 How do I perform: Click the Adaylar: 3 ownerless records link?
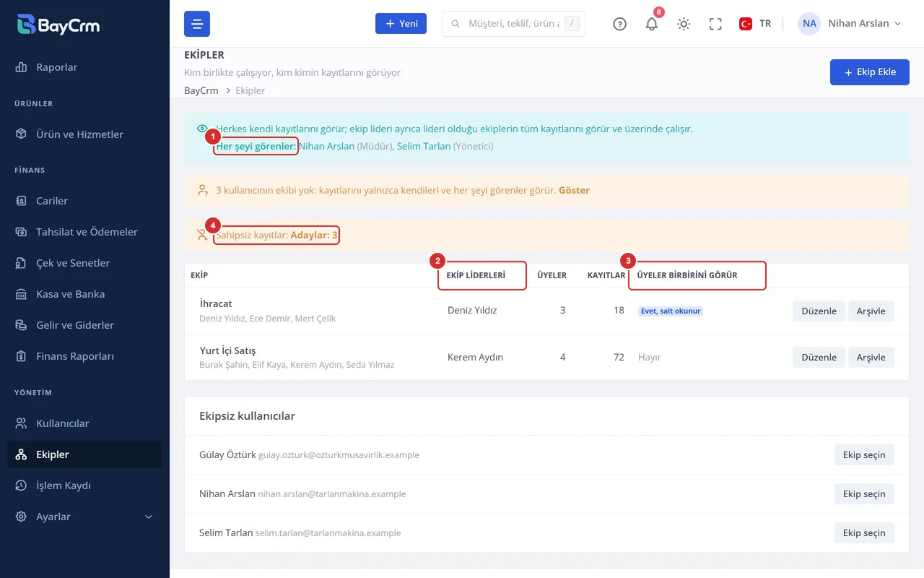click(x=314, y=236)
